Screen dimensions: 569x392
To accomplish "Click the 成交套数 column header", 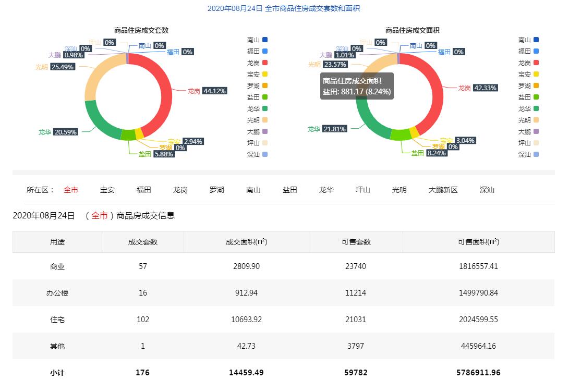I will click(x=143, y=242).
